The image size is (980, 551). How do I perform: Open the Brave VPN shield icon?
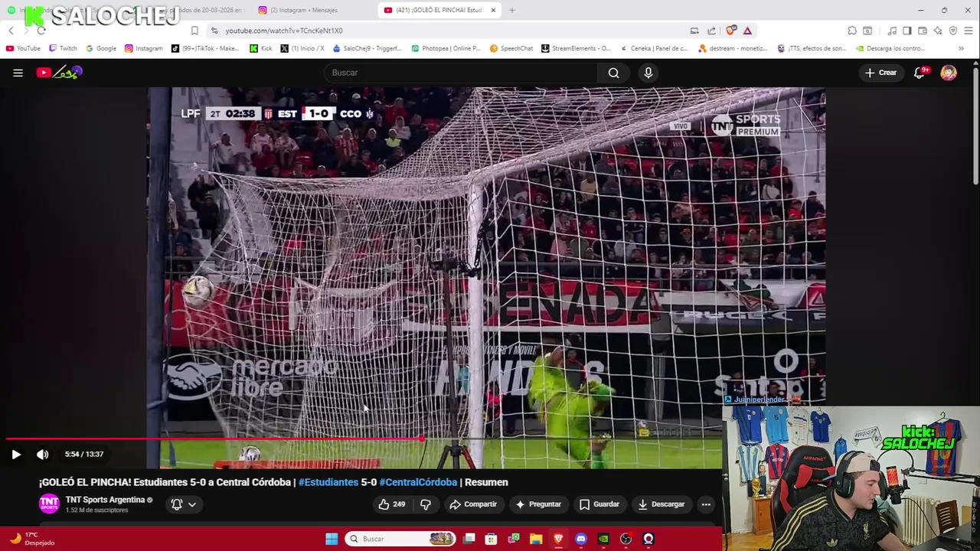(x=953, y=31)
